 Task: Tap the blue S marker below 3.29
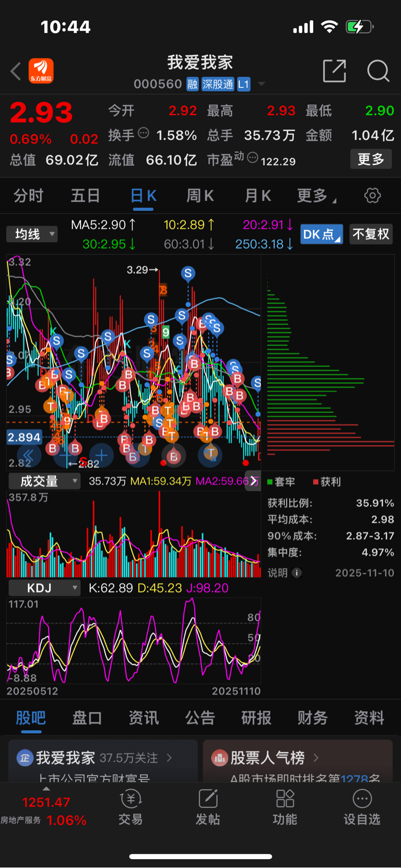click(x=188, y=273)
